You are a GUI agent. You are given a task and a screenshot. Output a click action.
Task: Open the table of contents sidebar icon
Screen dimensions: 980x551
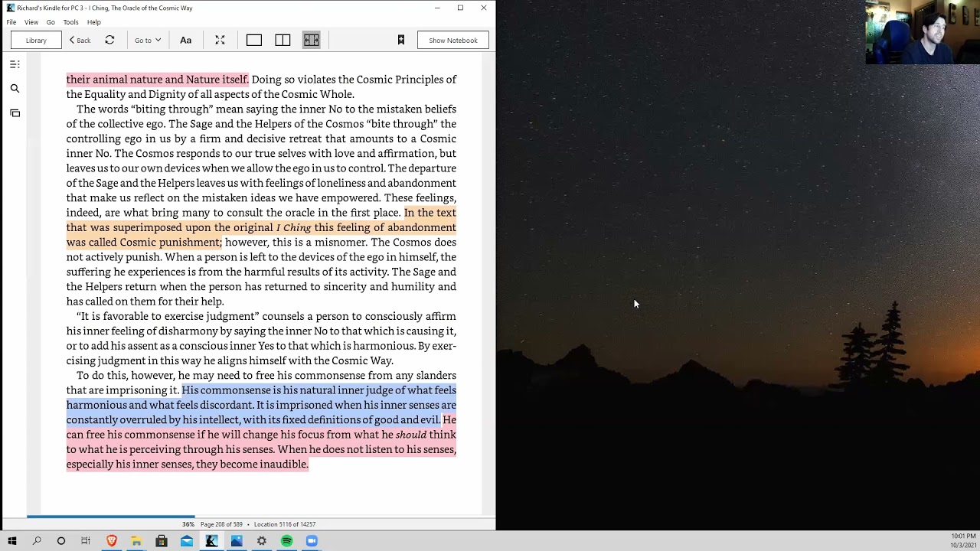(x=15, y=64)
